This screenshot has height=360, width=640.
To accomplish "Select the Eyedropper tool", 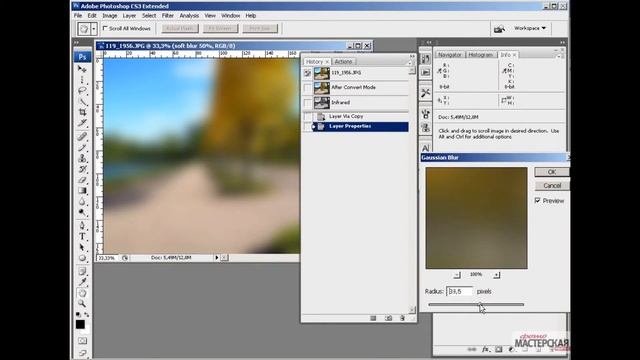I will click(x=82, y=282).
